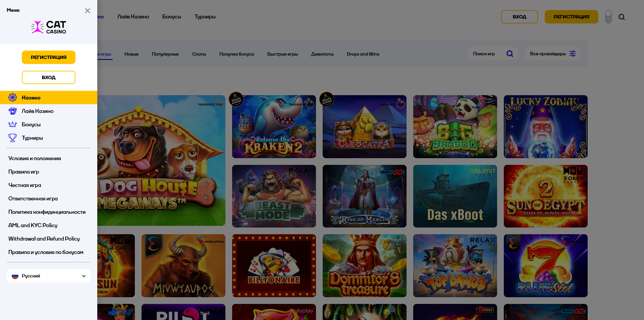Click the Cat Casino logo
Image resolution: width=644 pixels, height=320 pixels.
pyautogui.click(x=49, y=27)
